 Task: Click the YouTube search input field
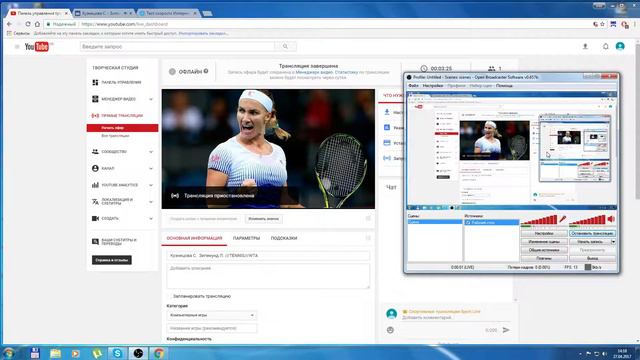click(x=178, y=47)
